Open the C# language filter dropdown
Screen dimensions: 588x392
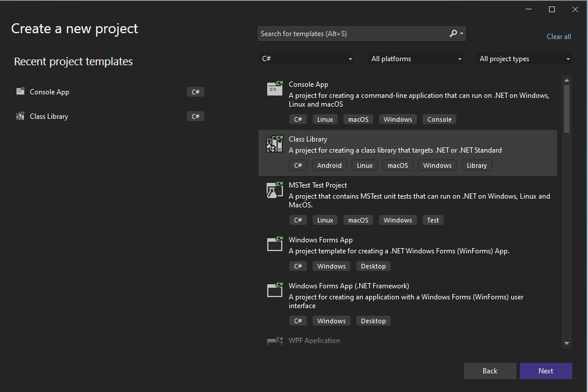point(306,59)
